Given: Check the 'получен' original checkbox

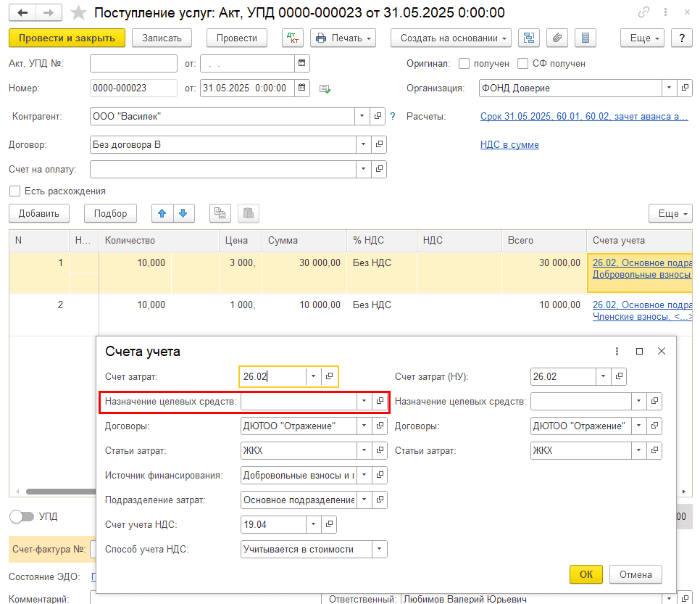Looking at the screenshot, I should tap(464, 64).
